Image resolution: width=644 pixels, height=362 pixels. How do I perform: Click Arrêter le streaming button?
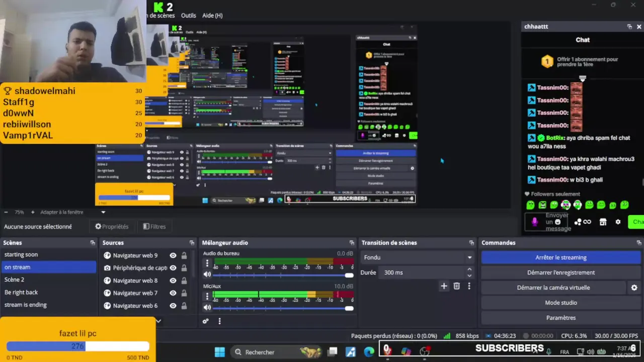tap(561, 257)
